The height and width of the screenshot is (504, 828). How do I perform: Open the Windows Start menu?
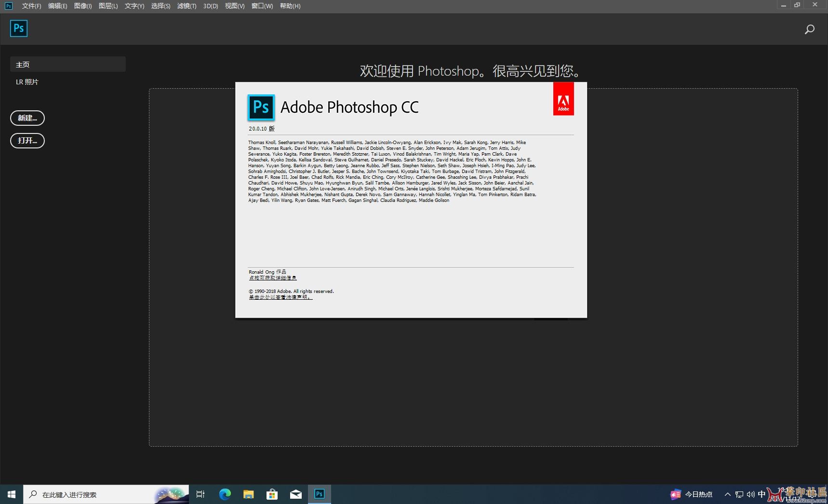(12, 494)
